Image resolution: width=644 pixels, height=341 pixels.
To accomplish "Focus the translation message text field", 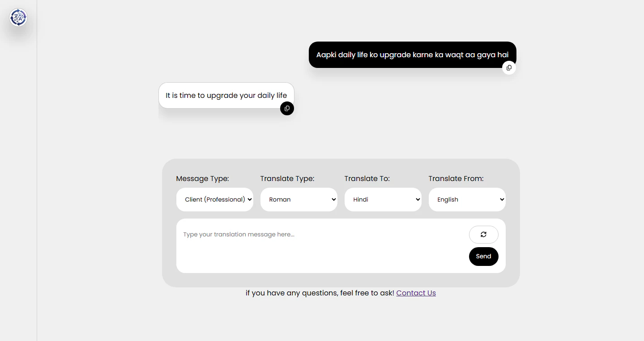I will 322,245.
